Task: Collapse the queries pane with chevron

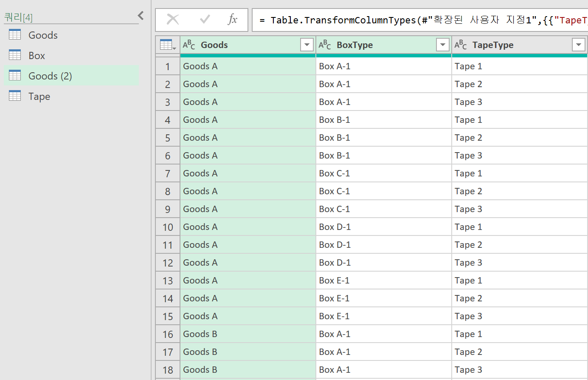Action: click(141, 16)
